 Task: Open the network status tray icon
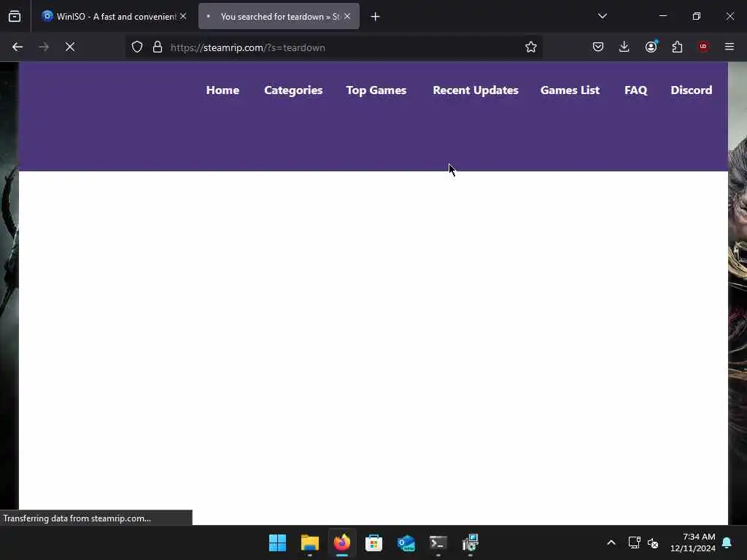[634, 542]
